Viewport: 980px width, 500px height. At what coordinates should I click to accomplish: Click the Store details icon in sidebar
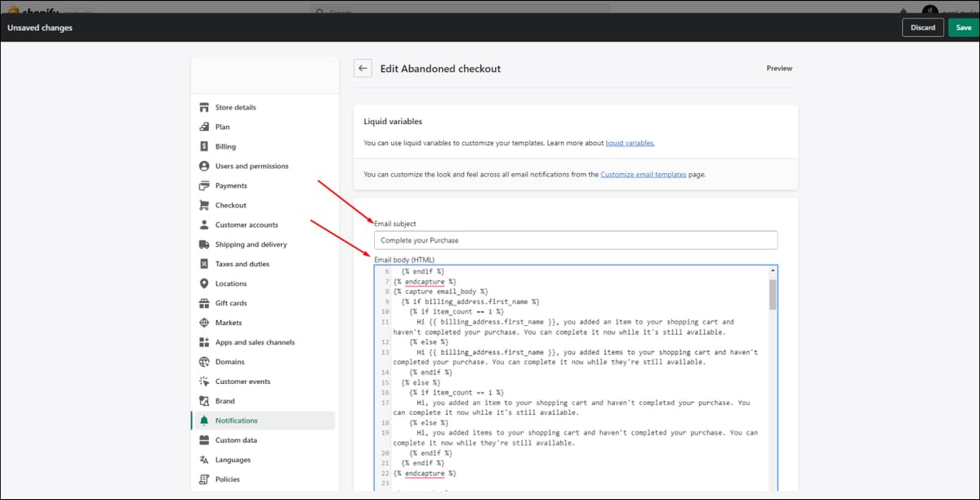(x=204, y=107)
